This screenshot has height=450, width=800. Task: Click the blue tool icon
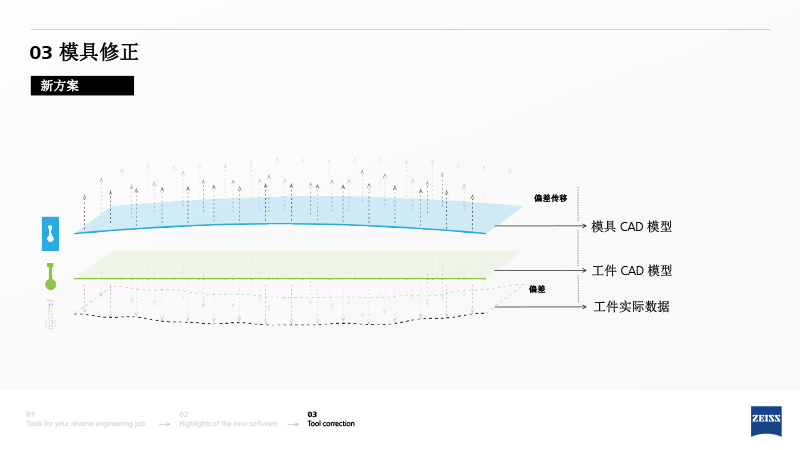pyautogui.click(x=50, y=233)
